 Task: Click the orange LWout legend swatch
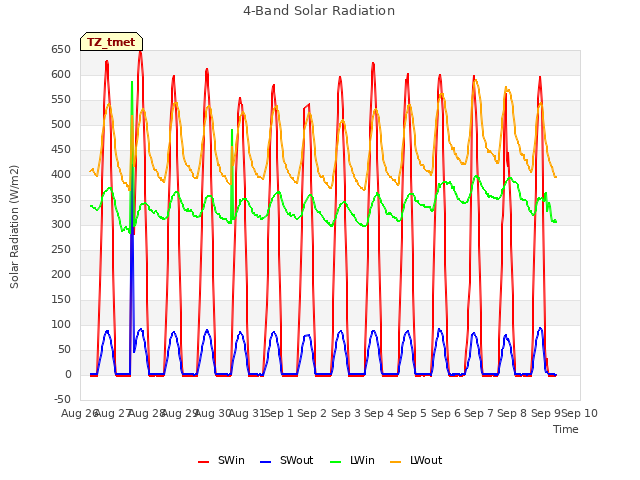(396, 462)
